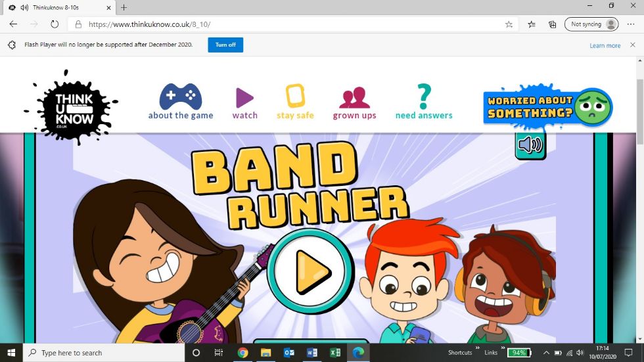Go back to the previous page

coord(13,24)
